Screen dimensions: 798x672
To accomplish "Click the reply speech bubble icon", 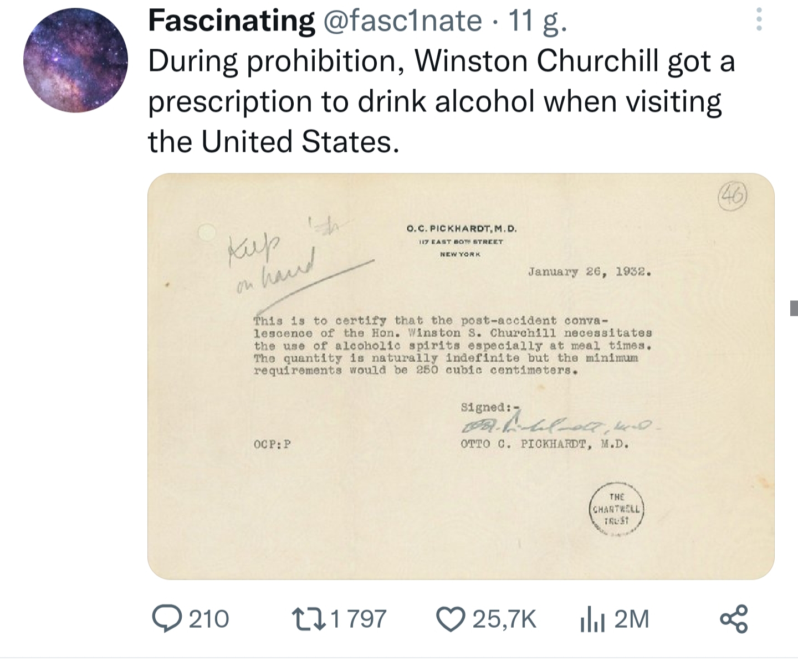I will [x=166, y=619].
